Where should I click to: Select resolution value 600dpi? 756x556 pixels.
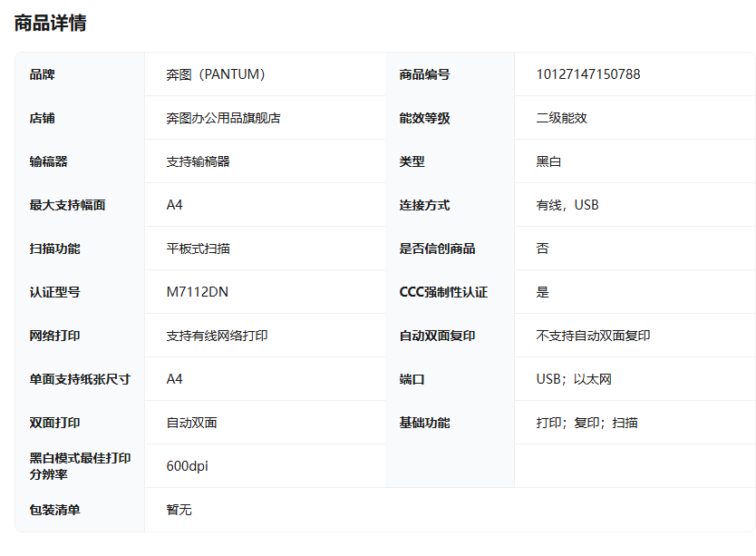(x=187, y=465)
